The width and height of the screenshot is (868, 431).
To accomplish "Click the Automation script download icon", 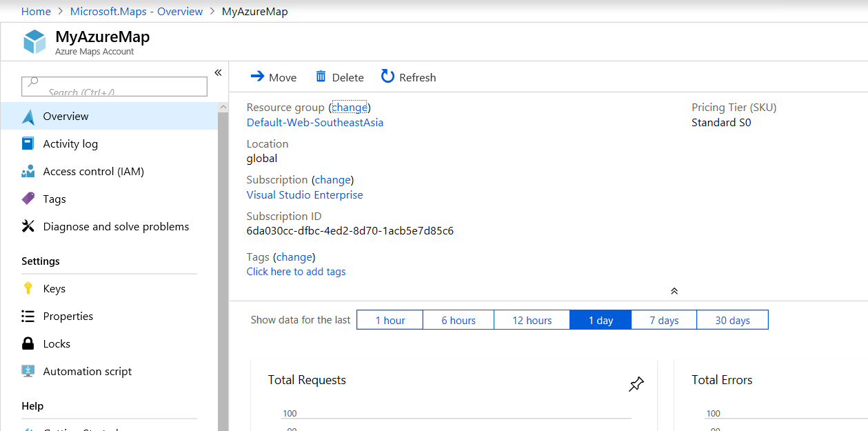I will point(28,371).
